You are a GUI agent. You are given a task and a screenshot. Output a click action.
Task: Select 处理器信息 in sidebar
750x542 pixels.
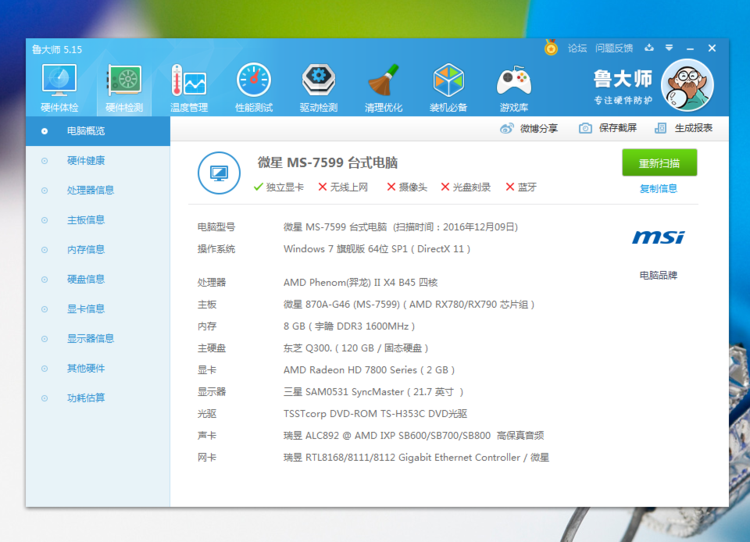coord(98,190)
